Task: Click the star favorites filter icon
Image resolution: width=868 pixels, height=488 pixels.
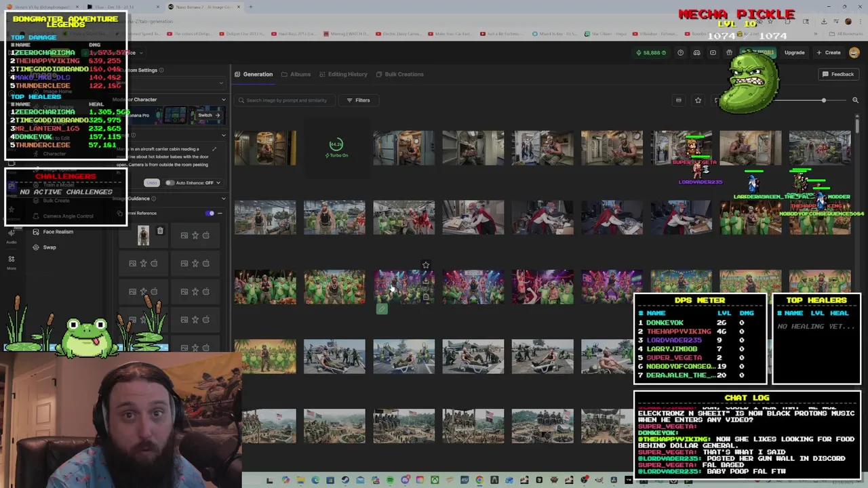Action: pyautogui.click(x=698, y=100)
